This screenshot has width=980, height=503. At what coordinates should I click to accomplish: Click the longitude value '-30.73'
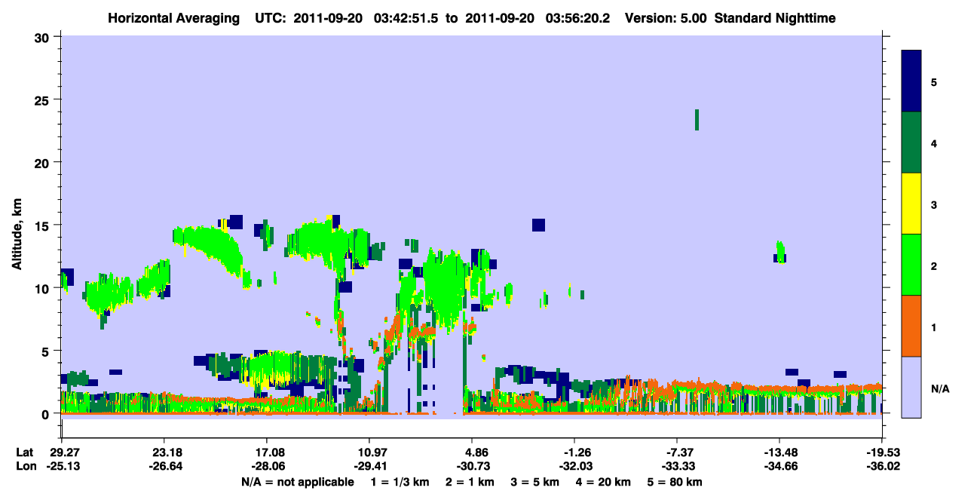pyautogui.click(x=472, y=467)
